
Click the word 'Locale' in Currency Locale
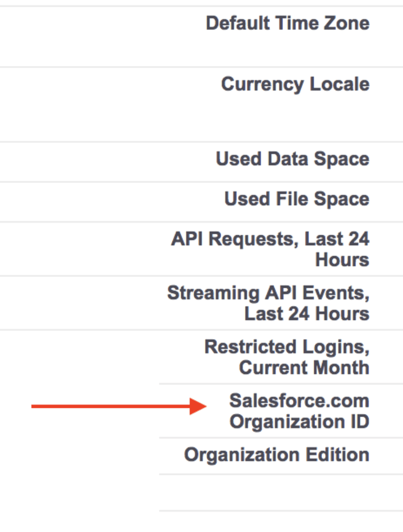tap(340, 84)
